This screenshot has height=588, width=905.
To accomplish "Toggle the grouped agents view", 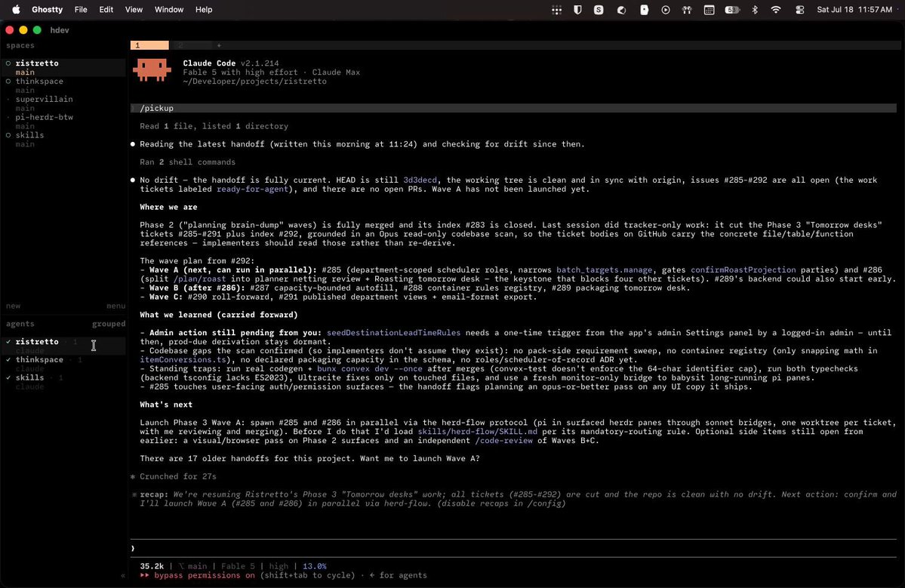I will (x=109, y=324).
